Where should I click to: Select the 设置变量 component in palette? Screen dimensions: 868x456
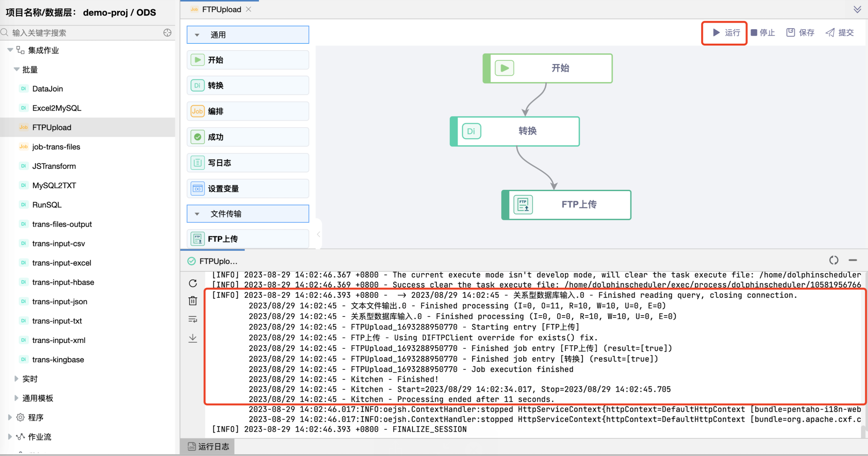pos(248,188)
